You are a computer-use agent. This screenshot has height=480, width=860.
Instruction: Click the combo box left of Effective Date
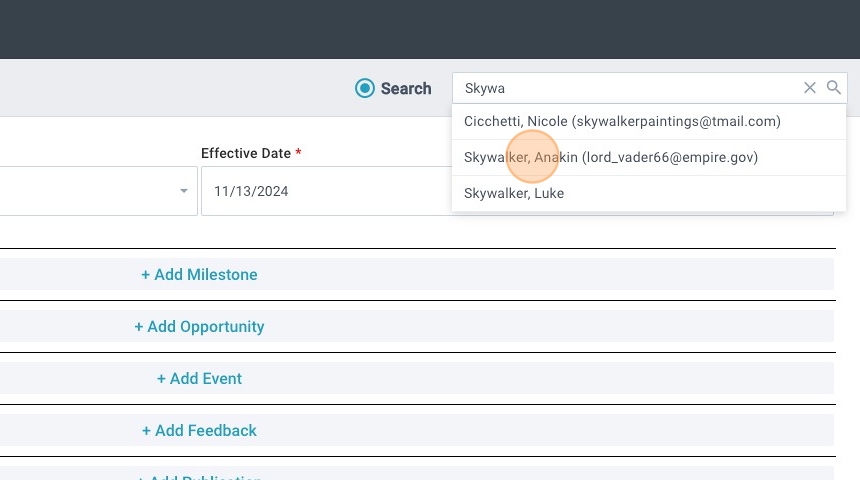pyautogui.click(x=90, y=191)
